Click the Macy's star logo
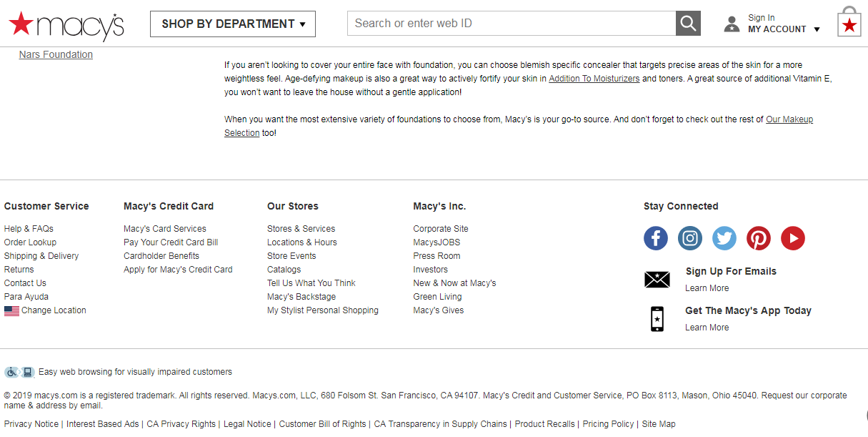This screenshot has width=868, height=437. (x=66, y=25)
